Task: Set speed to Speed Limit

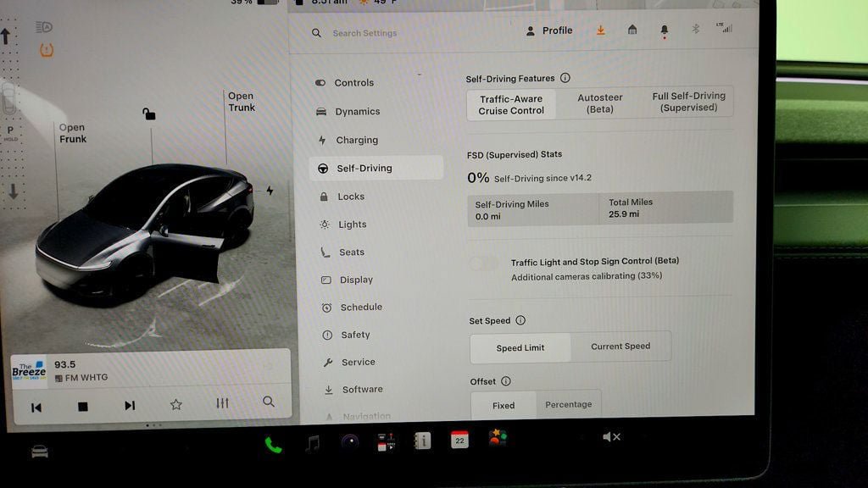Action: tap(520, 348)
